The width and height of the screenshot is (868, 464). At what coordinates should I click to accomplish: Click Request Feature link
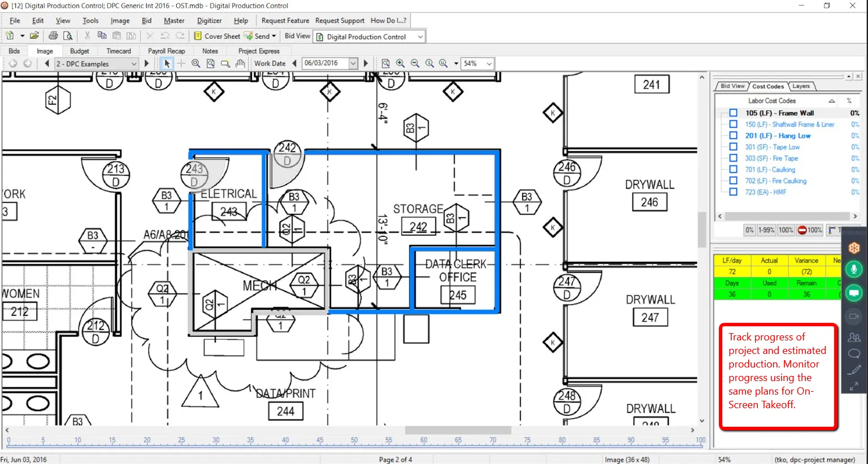pyautogui.click(x=285, y=20)
